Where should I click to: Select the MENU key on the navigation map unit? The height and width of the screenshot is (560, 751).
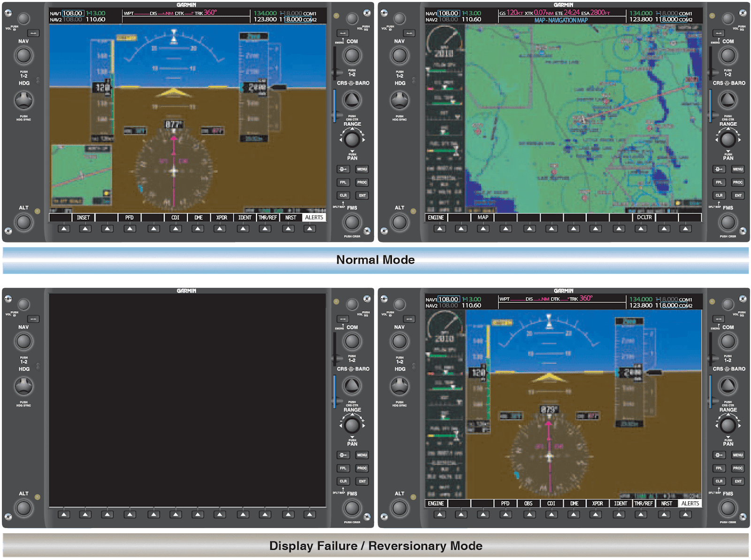click(x=738, y=169)
